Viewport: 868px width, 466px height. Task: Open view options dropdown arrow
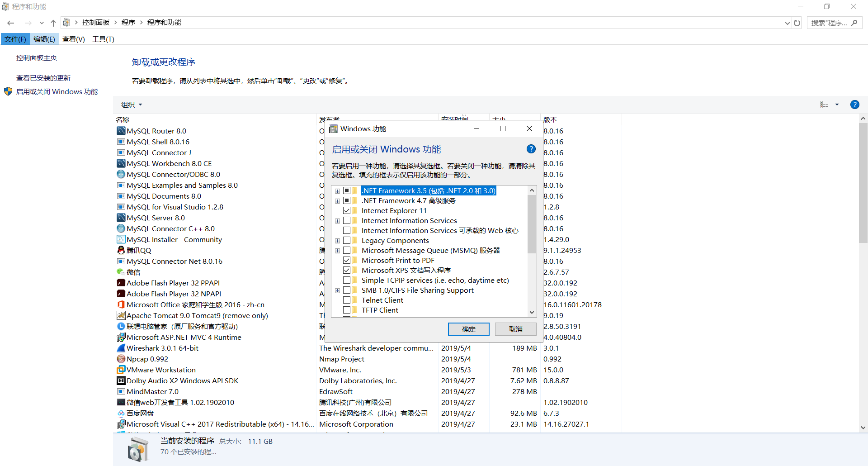pos(837,105)
